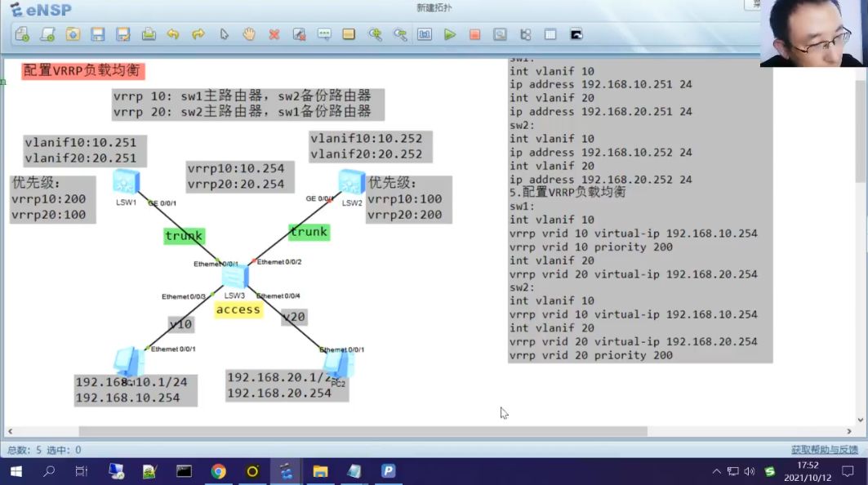Expand the system tray hidden icons chevron

(x=716, y=471)
